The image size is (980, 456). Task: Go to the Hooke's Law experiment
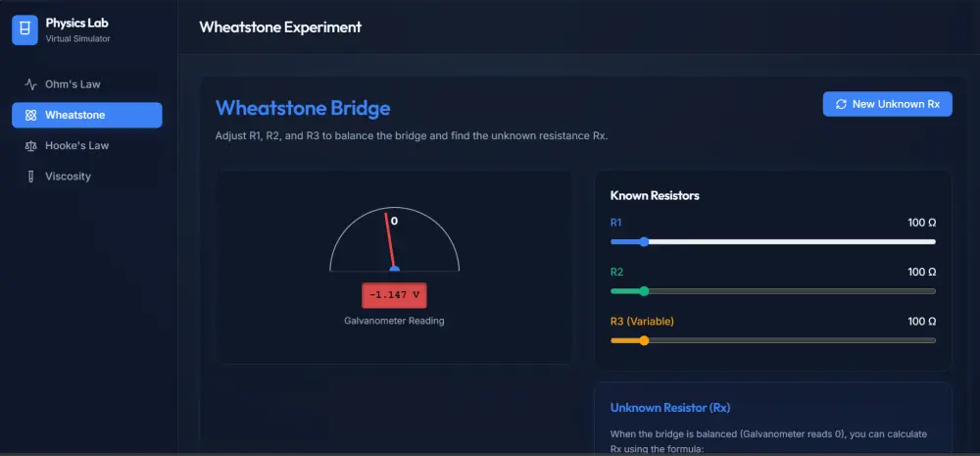[87, 146]
